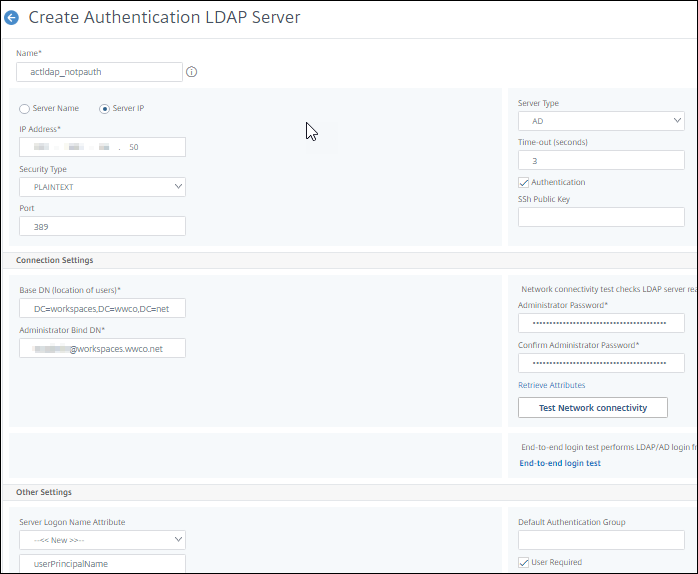Click the Time-out seconds field
The width and height of the screenshot is (698, 574).
point(601,160)
